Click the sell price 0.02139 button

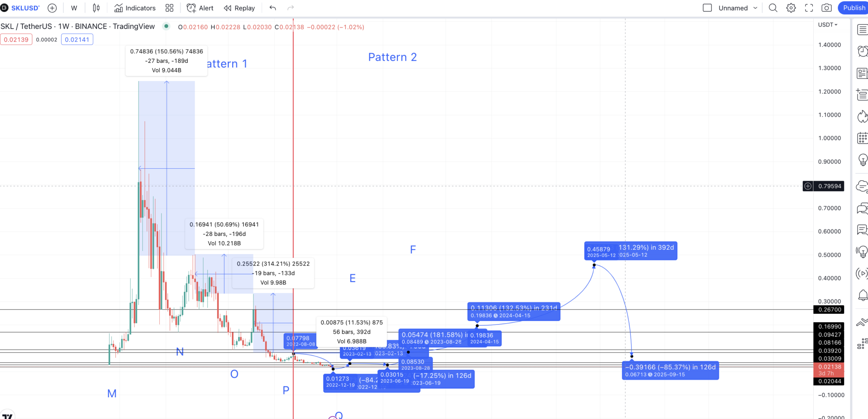coord(16,39)
